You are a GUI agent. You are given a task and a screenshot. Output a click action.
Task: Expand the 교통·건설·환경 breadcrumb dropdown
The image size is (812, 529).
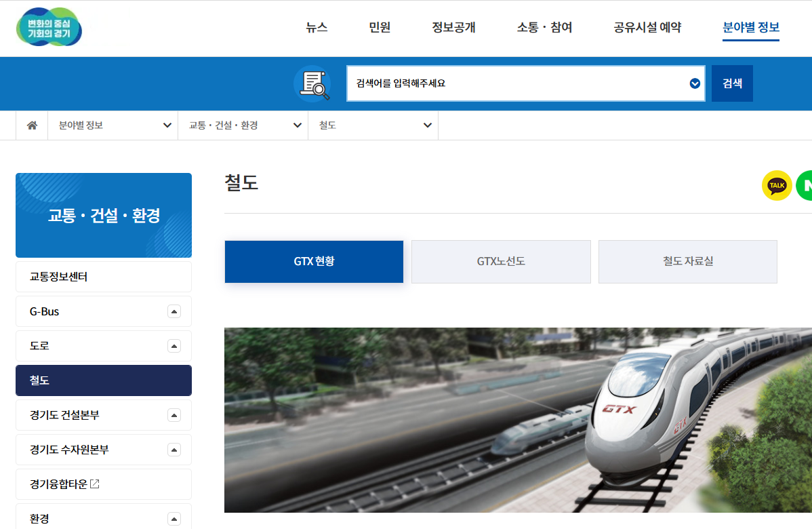[x=296, y=125]
